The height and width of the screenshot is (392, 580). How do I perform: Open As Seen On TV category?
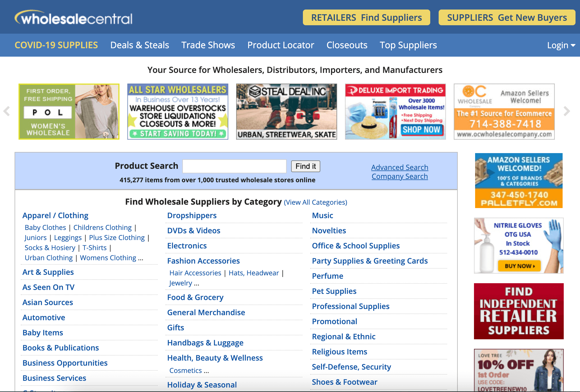point(49,287)
